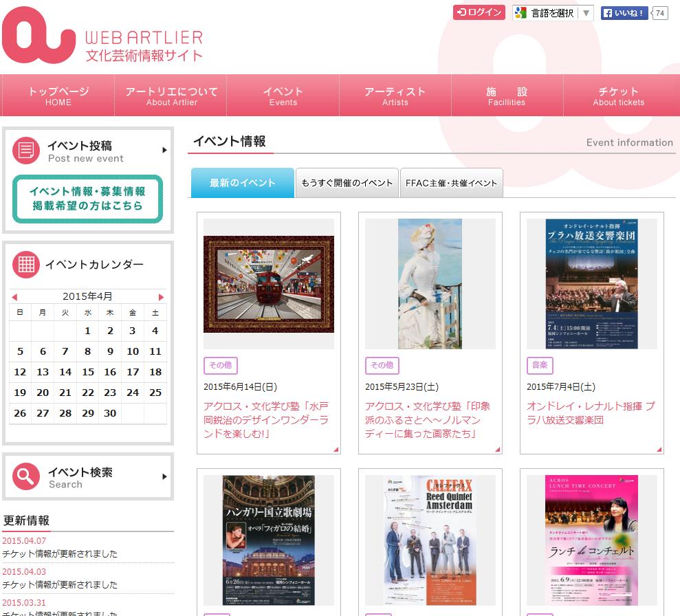
Task: Click the Facebook いいね! button
Action: tap(624, 13)
